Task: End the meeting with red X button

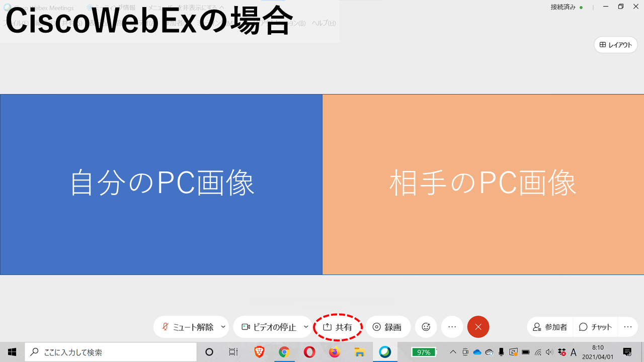Action: (x=478, y=327)
